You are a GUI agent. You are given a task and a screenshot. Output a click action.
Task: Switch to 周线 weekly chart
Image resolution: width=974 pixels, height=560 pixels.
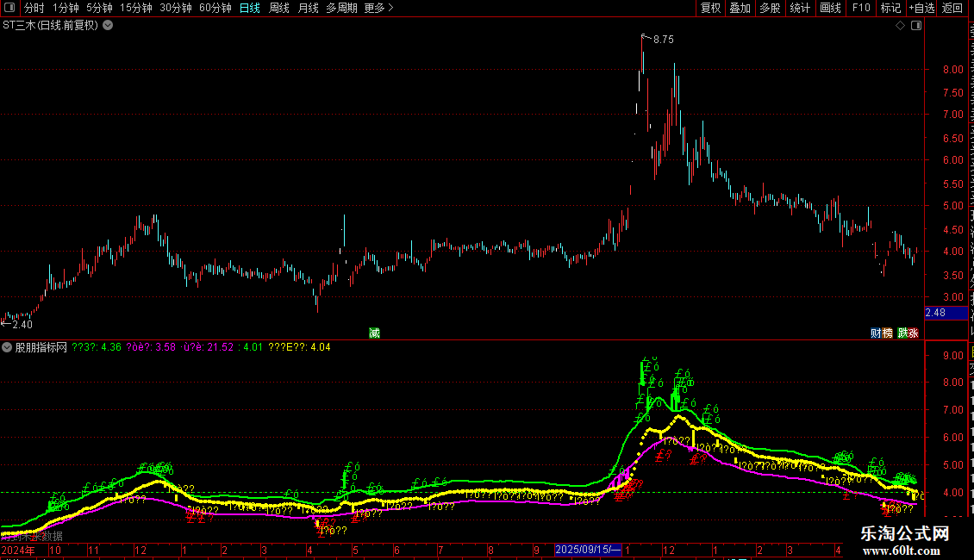[x=279, y=8]
